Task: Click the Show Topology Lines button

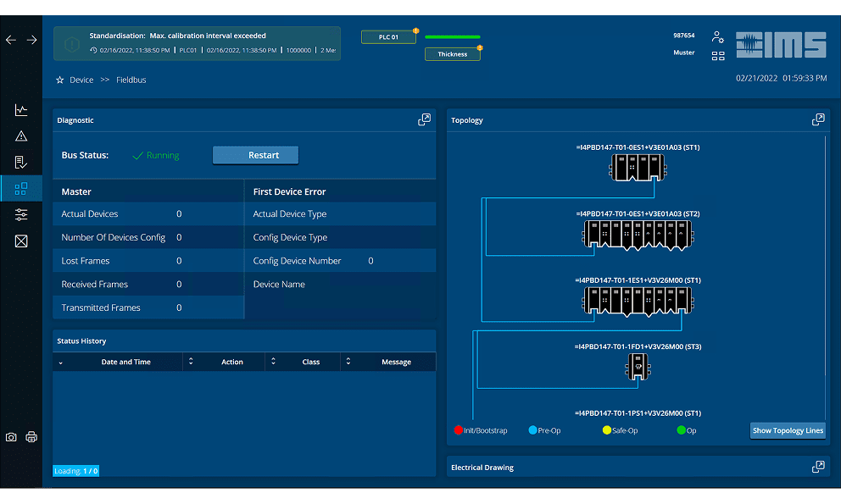Action: click(788, 430)
